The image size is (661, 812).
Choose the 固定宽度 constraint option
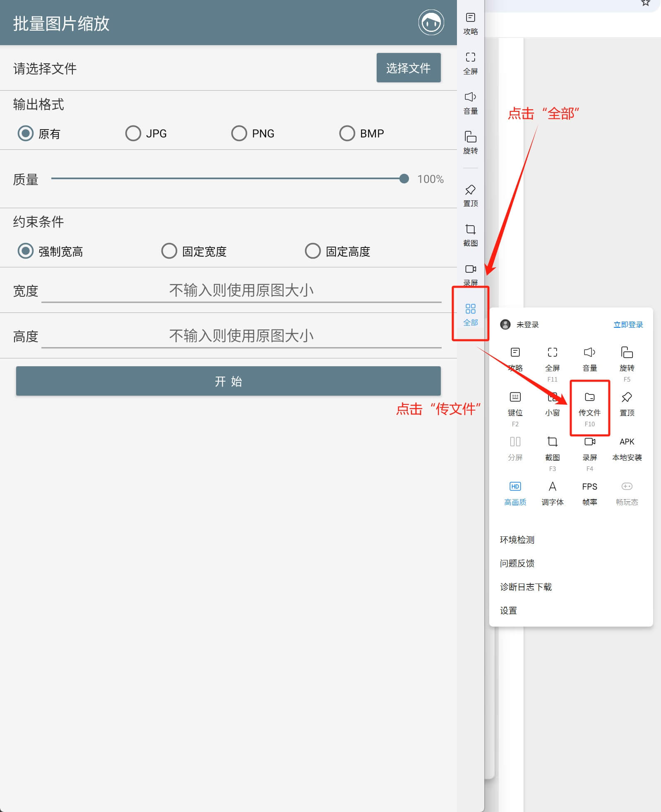(169, 251)
